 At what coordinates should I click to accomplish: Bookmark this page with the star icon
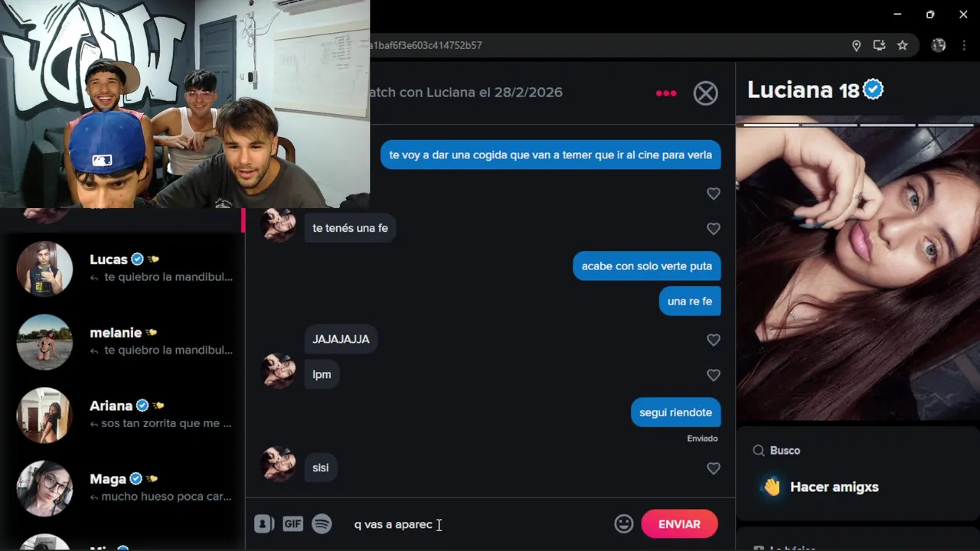(x=903, y=46)
